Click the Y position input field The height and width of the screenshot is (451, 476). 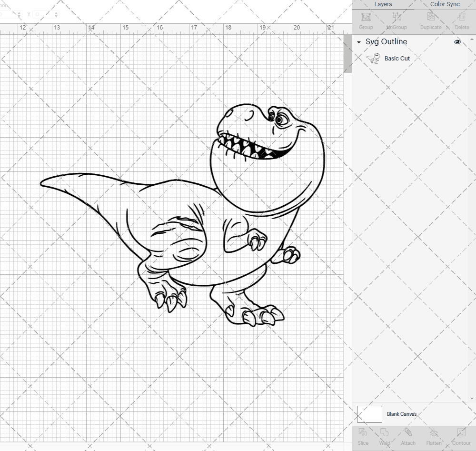pos(43,14)
